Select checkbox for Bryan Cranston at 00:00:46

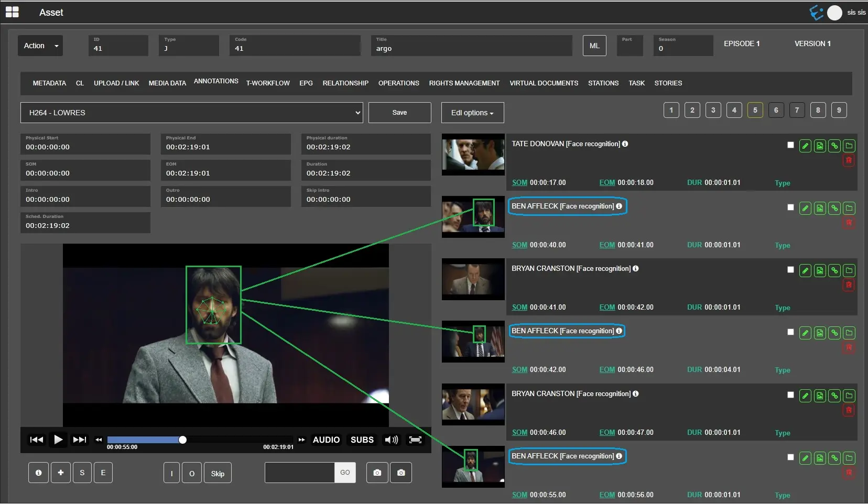pos(790,395)
